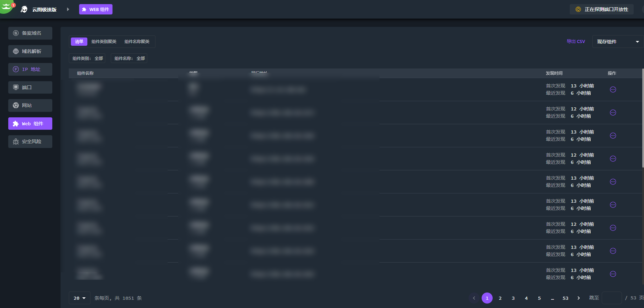Open the IP 地址 sidebar page
The height and width of the screenshot is (308, 644).
[x=30, y=69]
